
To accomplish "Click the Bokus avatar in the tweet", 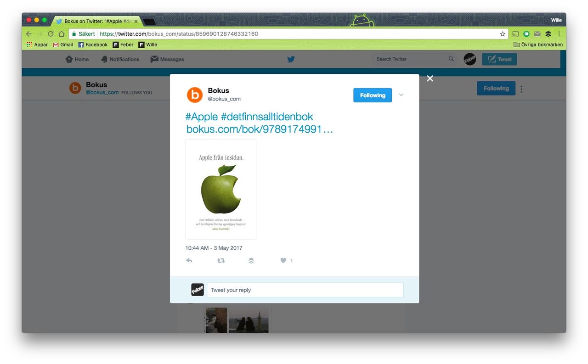I will click(x=195, y=95).
